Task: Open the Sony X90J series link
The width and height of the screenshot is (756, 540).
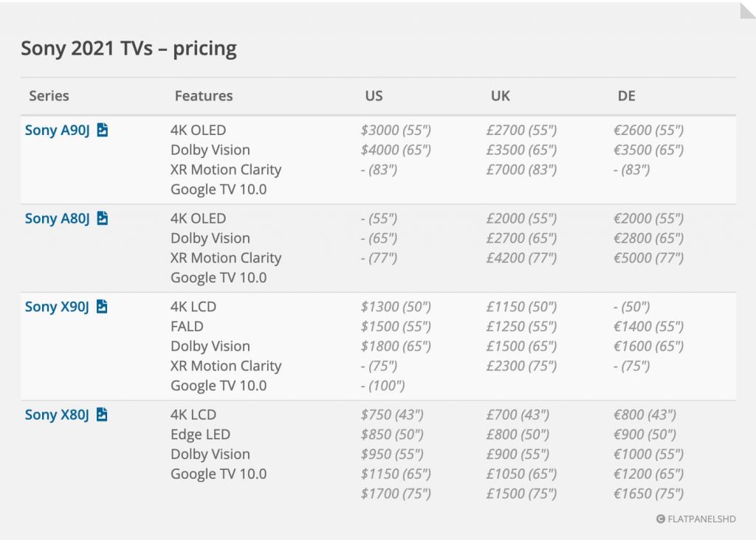Action: click(56, 306)
